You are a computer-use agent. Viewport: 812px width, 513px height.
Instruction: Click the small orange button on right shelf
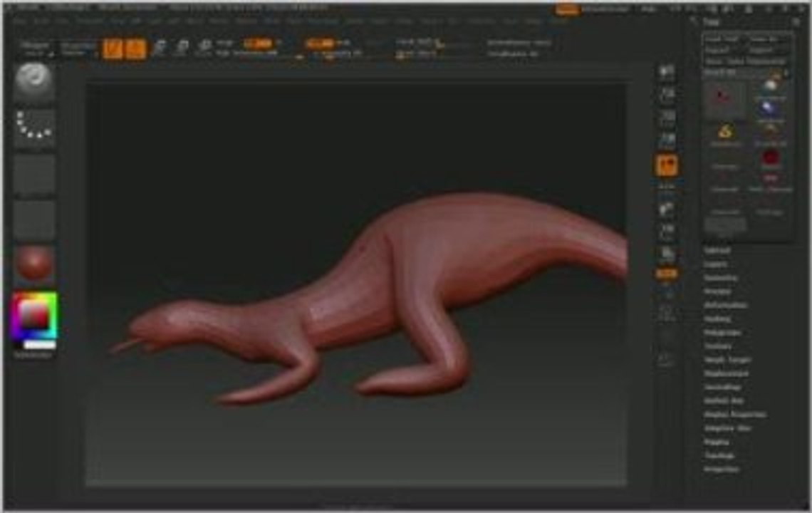click(667, 274)
